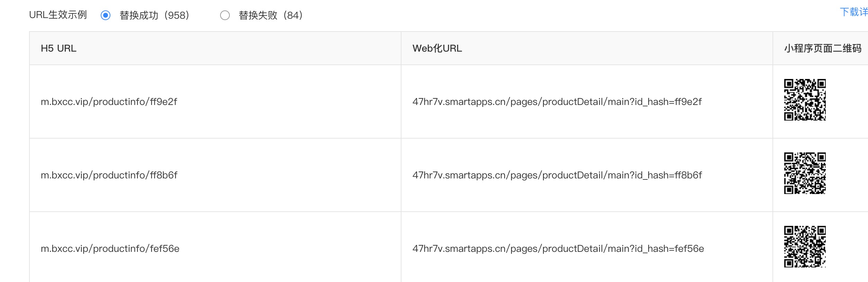Open QR code for fef56e row
The height and width of the screenshot is (282, 868).
point(805,247)
